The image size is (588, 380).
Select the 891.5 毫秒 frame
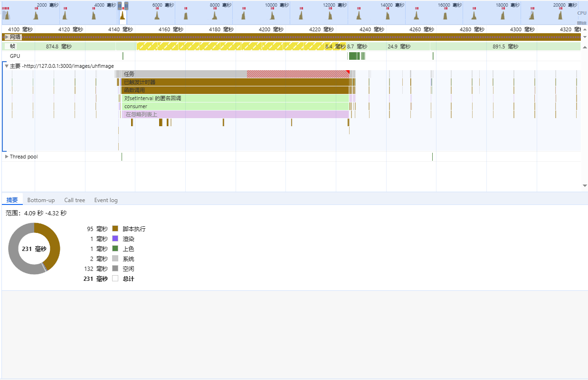tap(505, 46)
